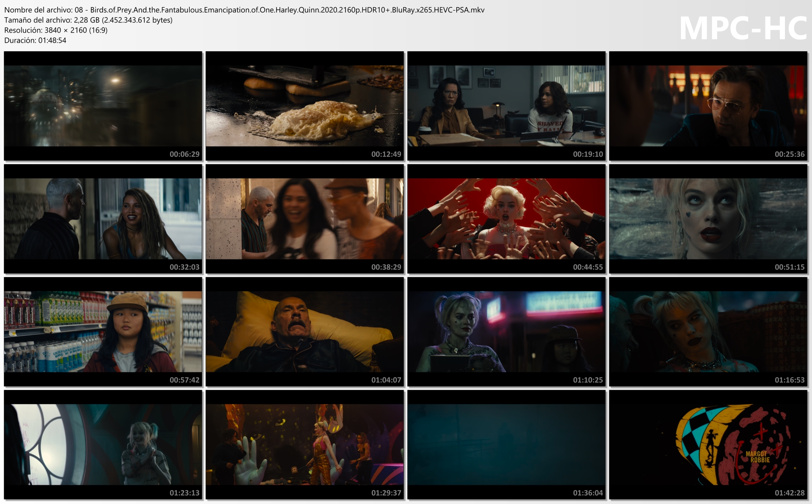
Task: Open the red background thumbnail at 00:44:55
Action: 506,219
